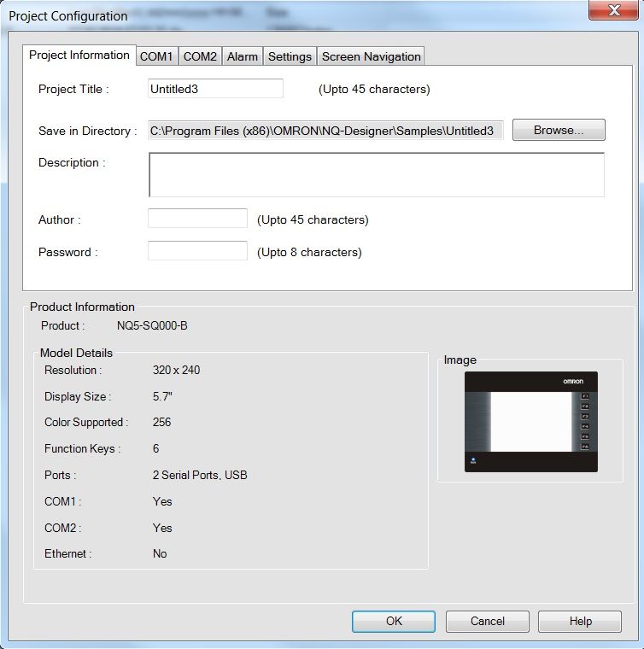Screen dimensions: 644x649
Task: Confirm with the OK button
Action: click(x=394, y=622)
